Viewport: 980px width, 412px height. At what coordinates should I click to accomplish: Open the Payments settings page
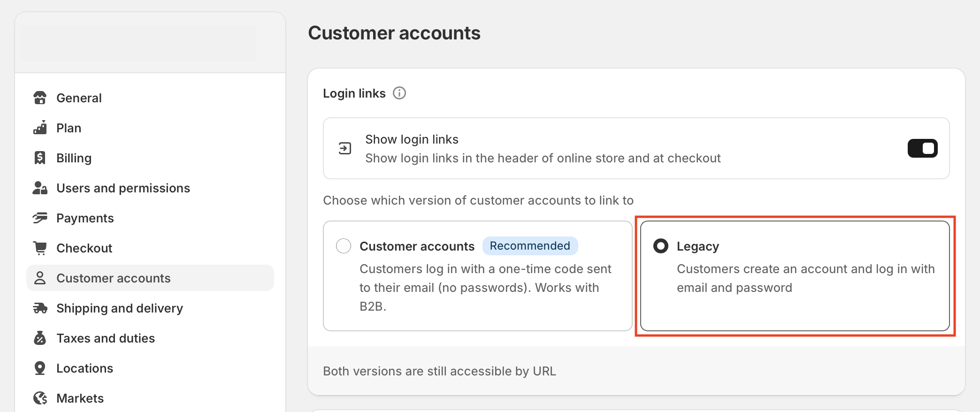[85, 218]
